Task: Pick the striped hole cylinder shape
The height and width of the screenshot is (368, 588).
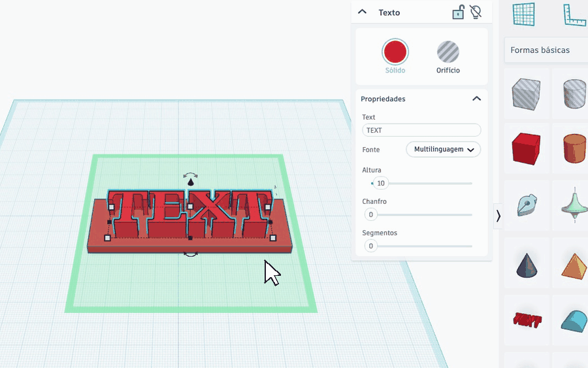Action: tap(574, 93)
